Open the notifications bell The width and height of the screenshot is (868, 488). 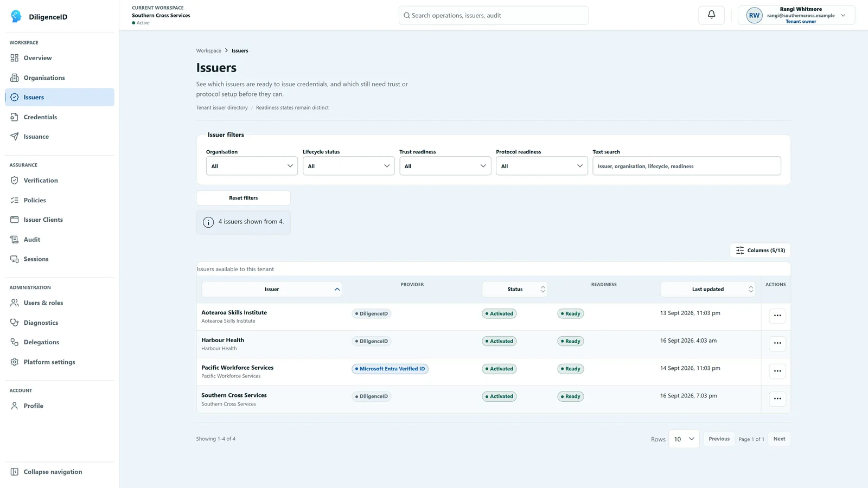click(x=711, y=15)
